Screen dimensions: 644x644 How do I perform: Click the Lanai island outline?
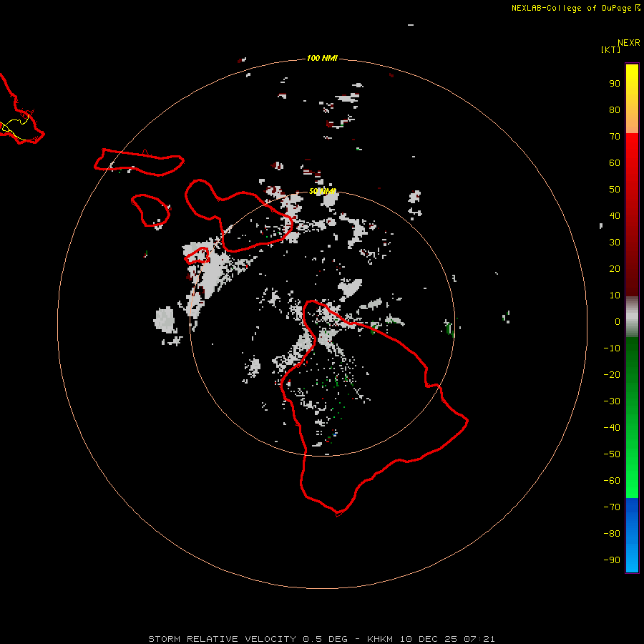(x=151, y=210)
